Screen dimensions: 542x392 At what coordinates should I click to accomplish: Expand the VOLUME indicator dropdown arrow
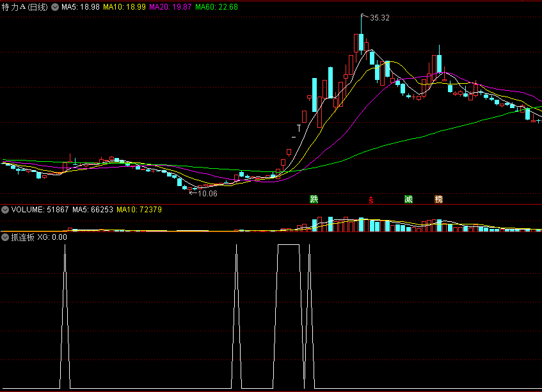pos(5,210)
